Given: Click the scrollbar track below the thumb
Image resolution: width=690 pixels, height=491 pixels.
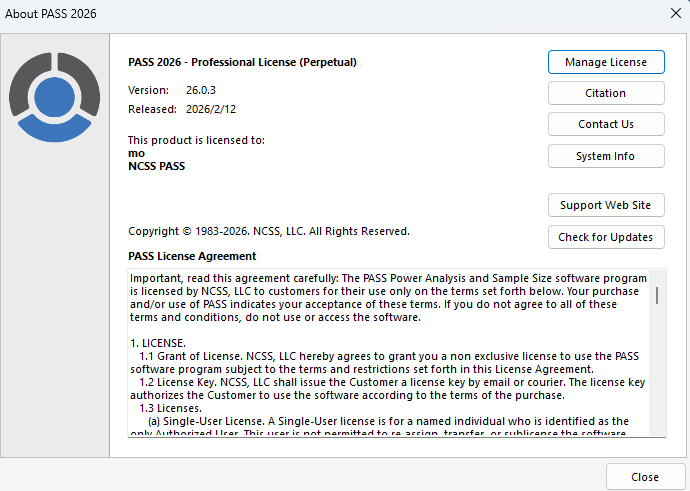Looking at the screenshot, I should click(x=657, y=380).
